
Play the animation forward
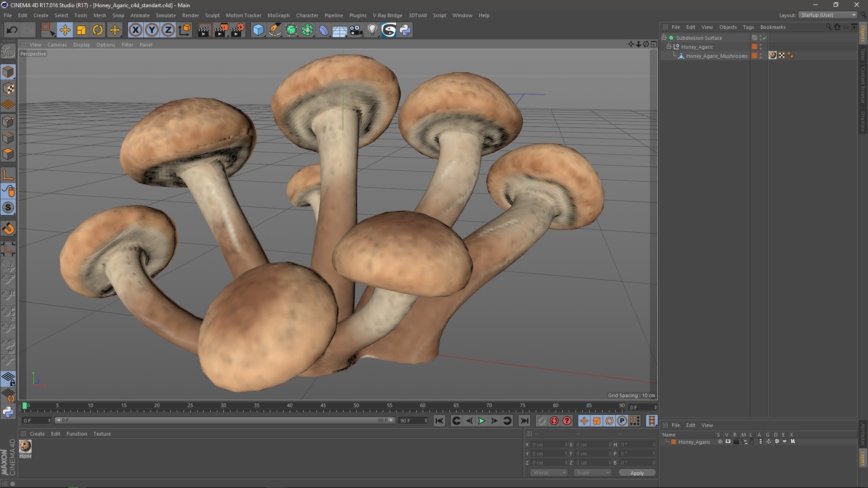(481, 421)
